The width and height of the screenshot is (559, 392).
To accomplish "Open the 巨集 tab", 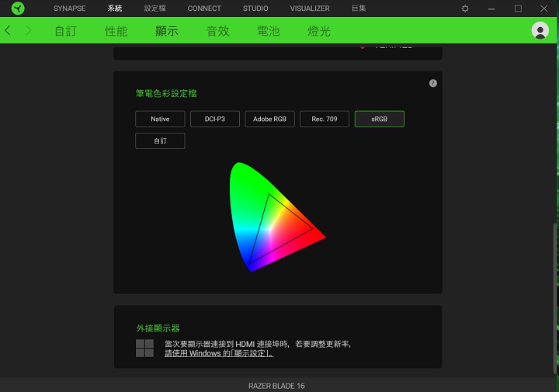I will pos(359,9).
